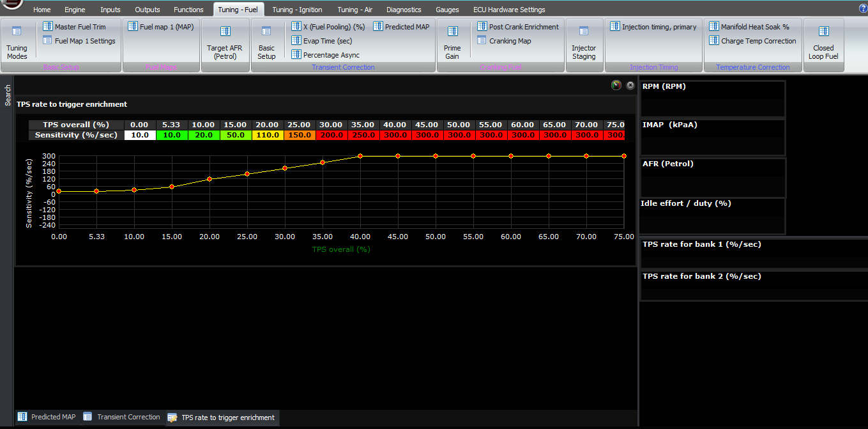Open Charge Temp Correction table
The image size is (868, 429).
click(x=753, y=41)
